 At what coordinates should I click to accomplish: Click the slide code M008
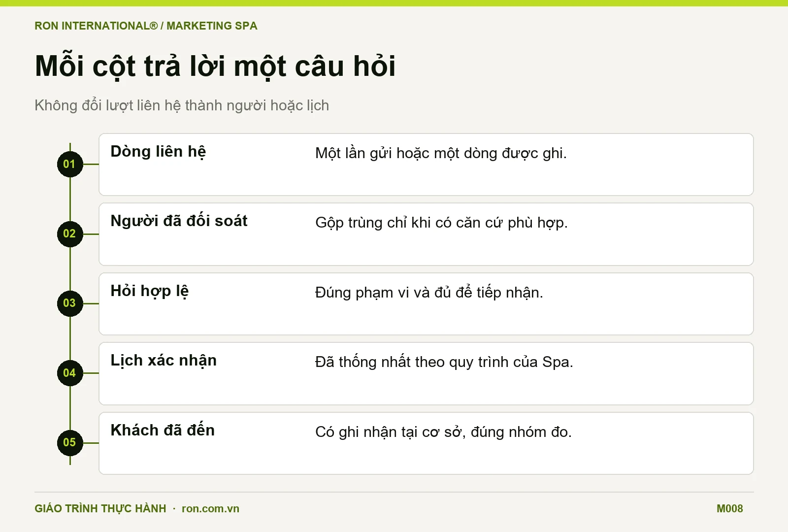(x=729, y=509)
